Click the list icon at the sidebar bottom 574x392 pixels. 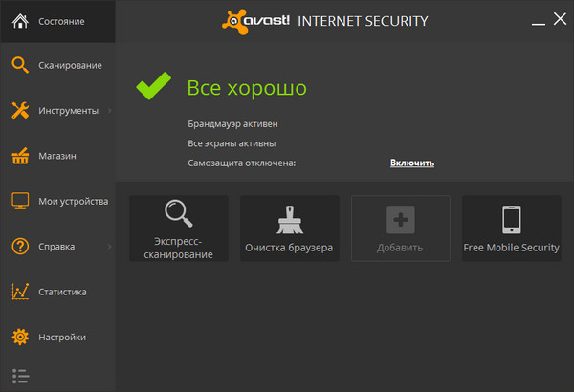click(20, 376)
